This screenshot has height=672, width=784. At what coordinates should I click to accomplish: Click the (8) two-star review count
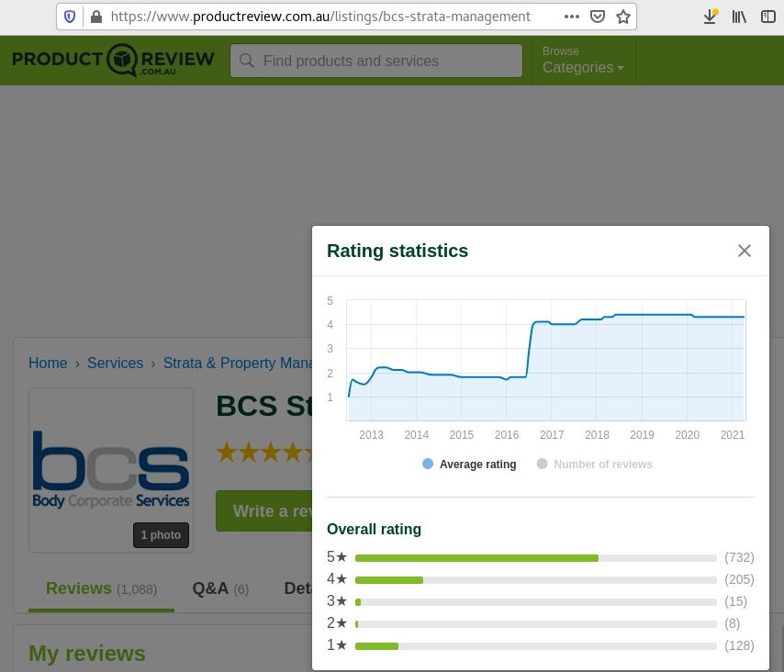(x=733, y=623)
